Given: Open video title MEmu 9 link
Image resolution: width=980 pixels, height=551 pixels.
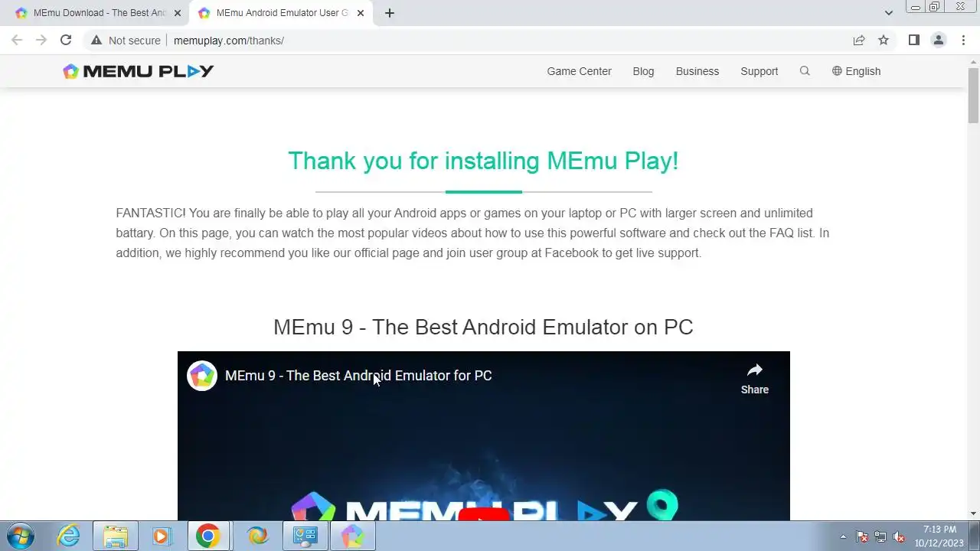Looking at the screenshot, I should [x=358, y=376].
